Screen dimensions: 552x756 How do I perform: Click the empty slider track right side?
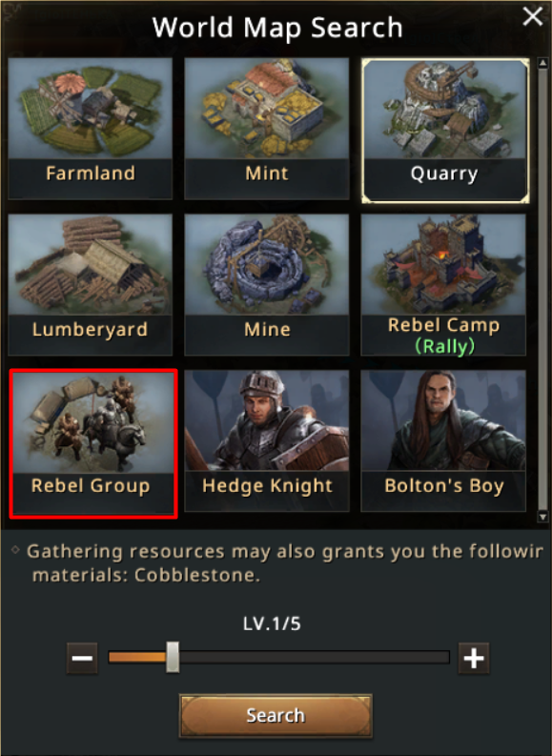tap(315, 657)
